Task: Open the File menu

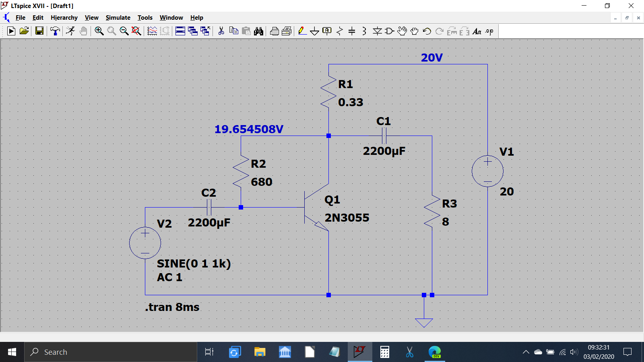Action: [x=21, y=18]
